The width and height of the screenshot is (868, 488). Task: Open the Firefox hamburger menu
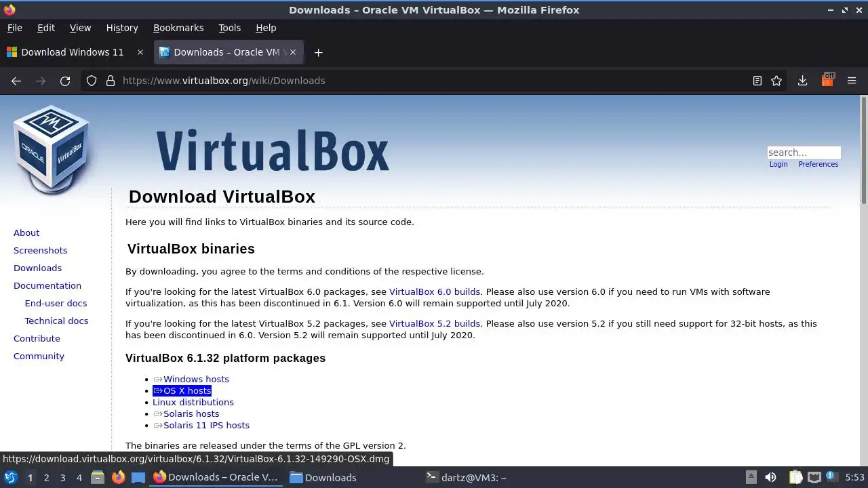[852, 81]
